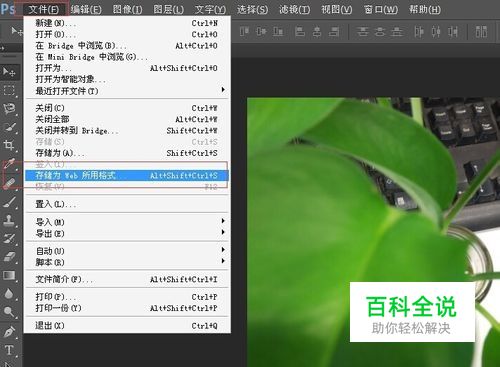Image resolution: width=500 pixels, height=367 pixels.
Task: Choose 关闭(C) menu entry
Action: click(128, 108)
